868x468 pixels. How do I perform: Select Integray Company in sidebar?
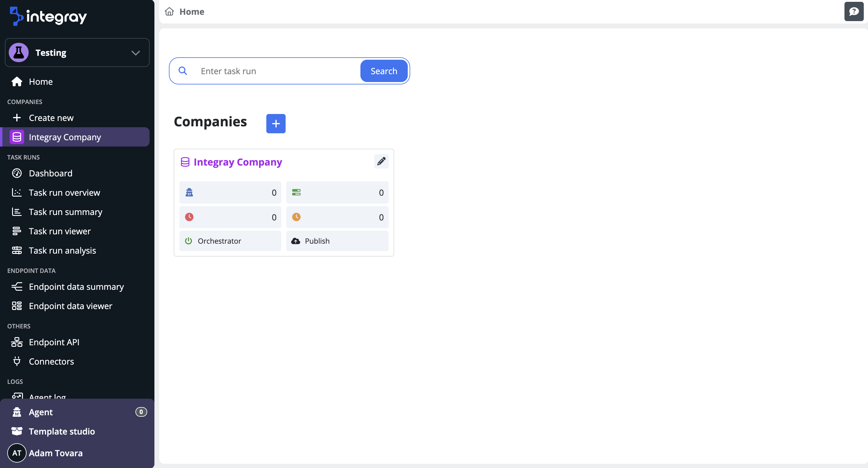(x=65, y=137)
